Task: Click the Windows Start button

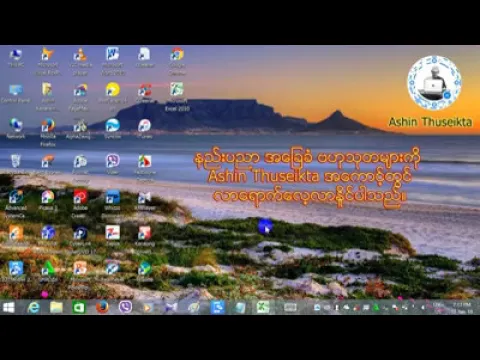Action: (9, 307)
